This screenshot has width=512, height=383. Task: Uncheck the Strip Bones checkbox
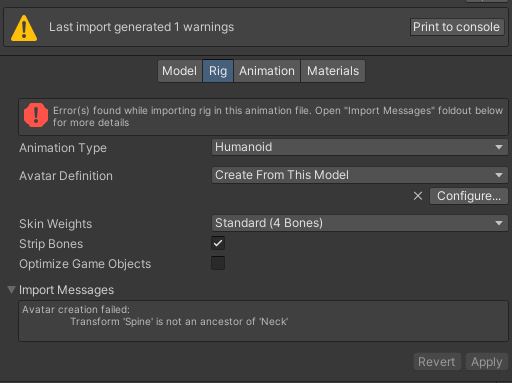click(218, 243)
